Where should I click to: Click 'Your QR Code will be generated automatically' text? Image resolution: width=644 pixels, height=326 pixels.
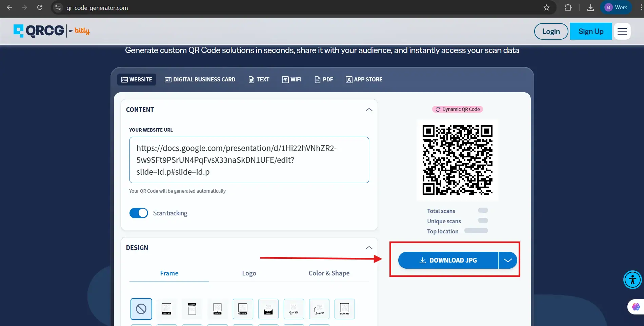click(x=177, y=191)
